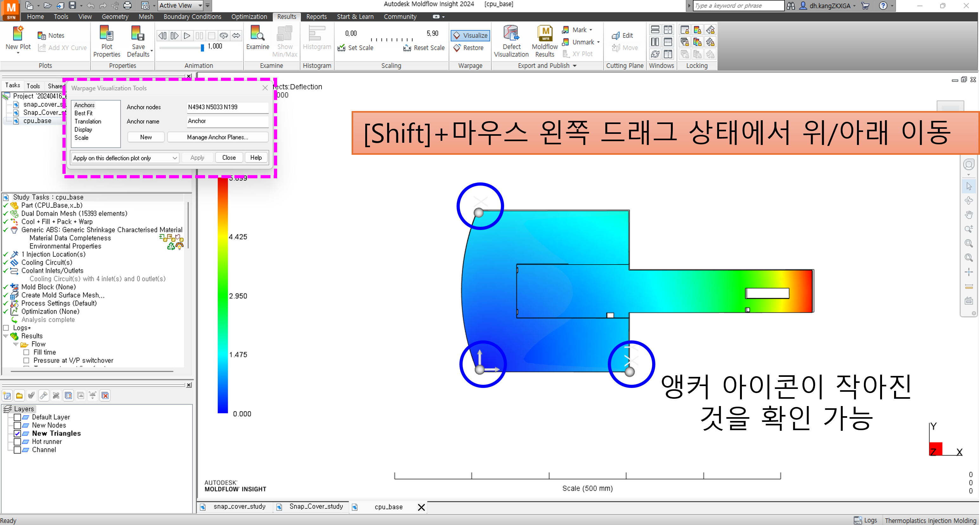This screenshot has width=980, height=525.
Task: Select the Scale item in Warpage list
Action: tap(81, 138)
